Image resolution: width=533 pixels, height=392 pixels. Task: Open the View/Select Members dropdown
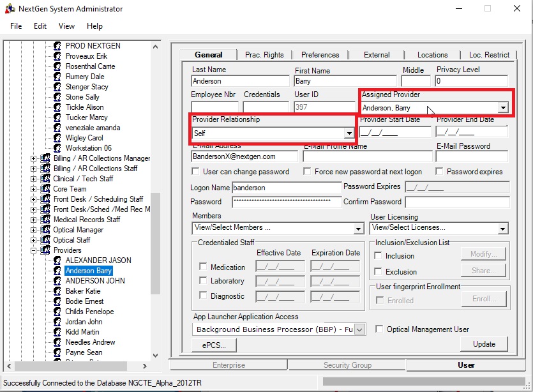[358, 229]
